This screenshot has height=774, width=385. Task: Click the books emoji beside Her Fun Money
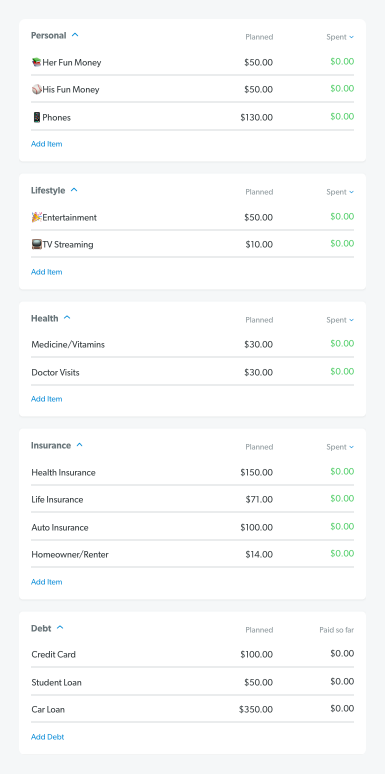click(x=36, y=62)
